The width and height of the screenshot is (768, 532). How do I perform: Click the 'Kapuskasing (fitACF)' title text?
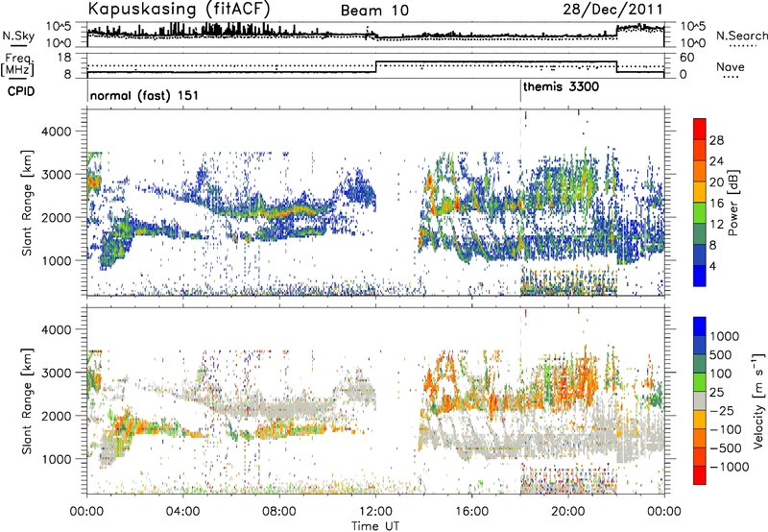[179, 9]
